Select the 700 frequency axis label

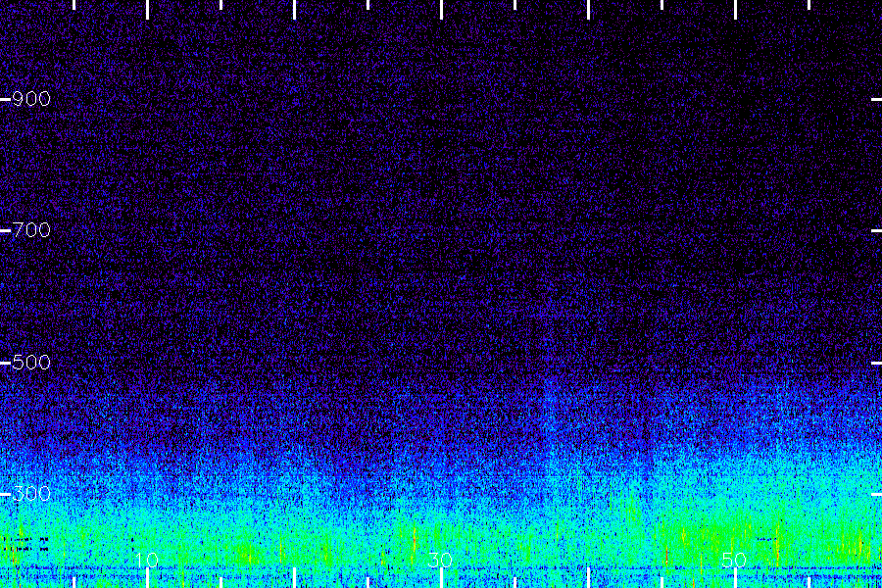[x=31, y=230]
